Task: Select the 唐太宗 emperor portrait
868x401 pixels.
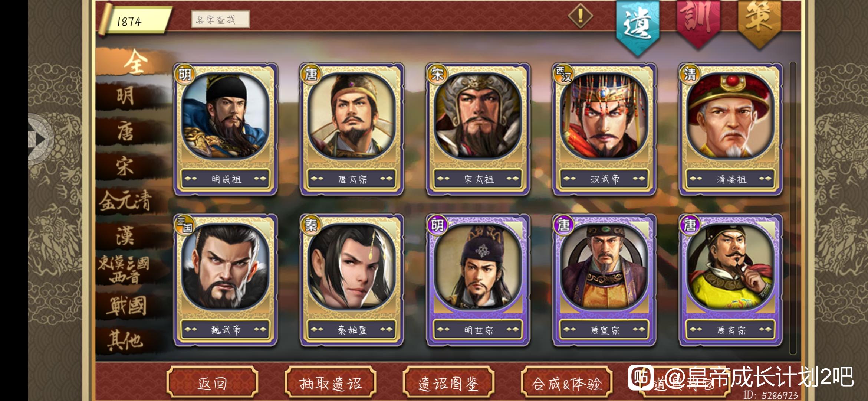Action: point(352,129)
